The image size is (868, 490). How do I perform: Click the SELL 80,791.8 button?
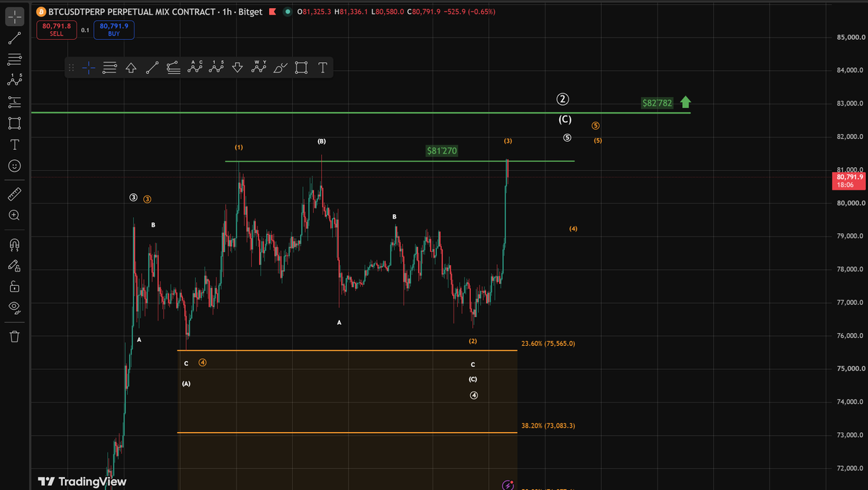[x=56, y=30]
